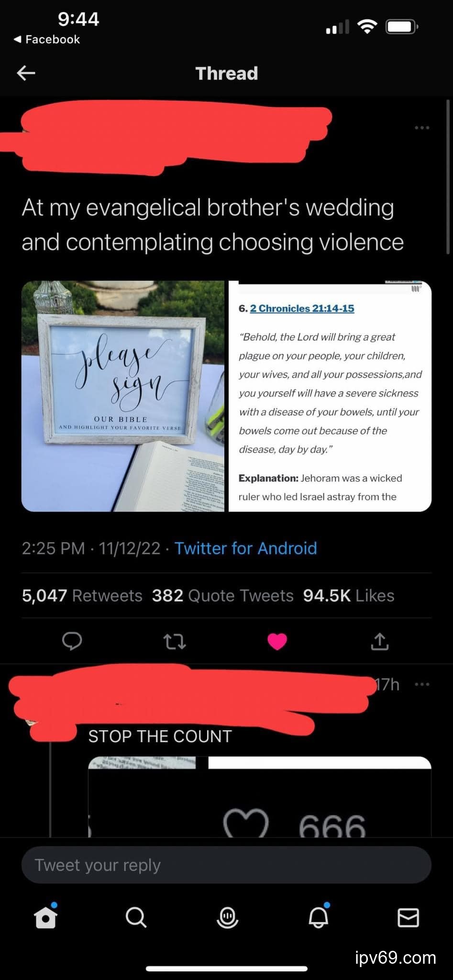
Task: View the 94.5K Likes list
Action: [x=349, y=595]
